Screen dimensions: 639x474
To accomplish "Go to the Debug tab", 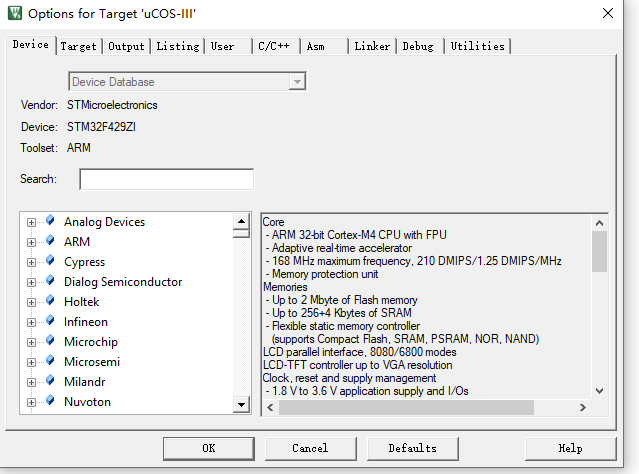I will tap(418, 46).
